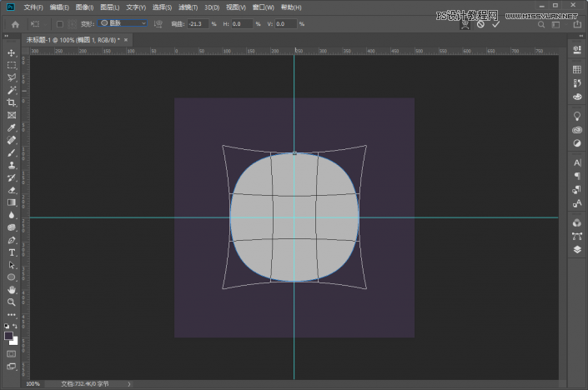Select the Eyedropper tool

coord(11,128)
